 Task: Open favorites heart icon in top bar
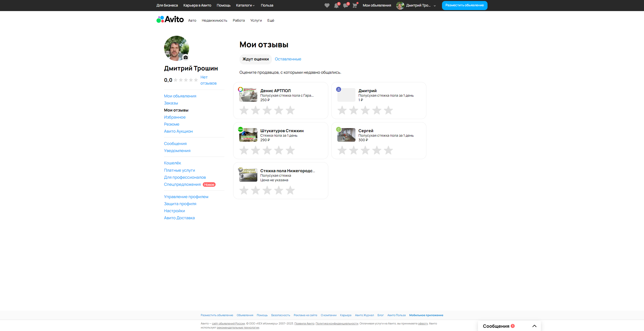coord(327,6)
